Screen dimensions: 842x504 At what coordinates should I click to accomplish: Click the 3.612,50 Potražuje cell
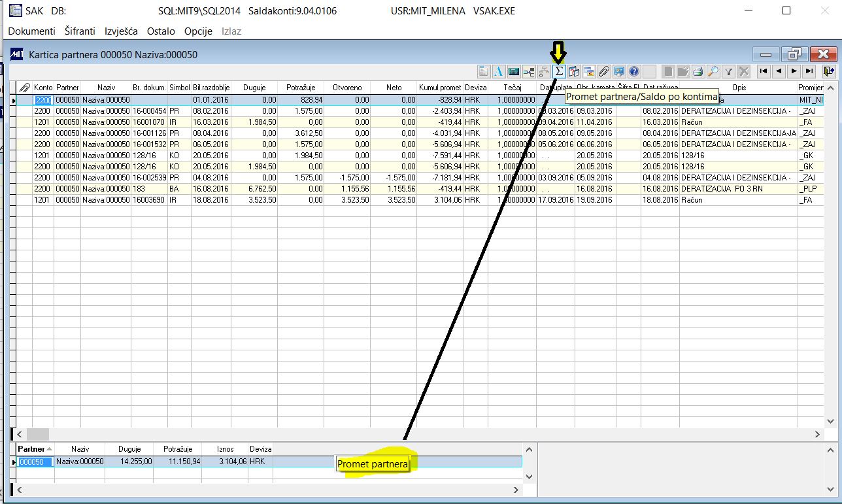tap(301, 133)
